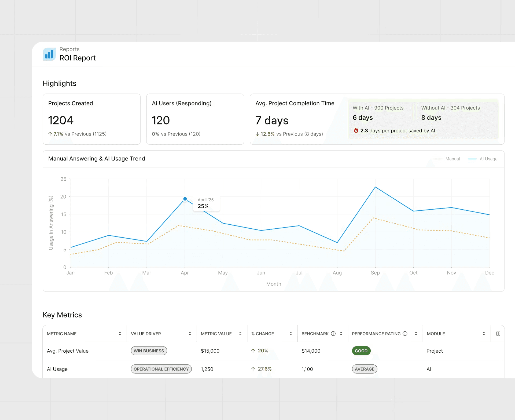Open the Projects Created highlight card
515x420 pixels.
(x=91, y=119)
